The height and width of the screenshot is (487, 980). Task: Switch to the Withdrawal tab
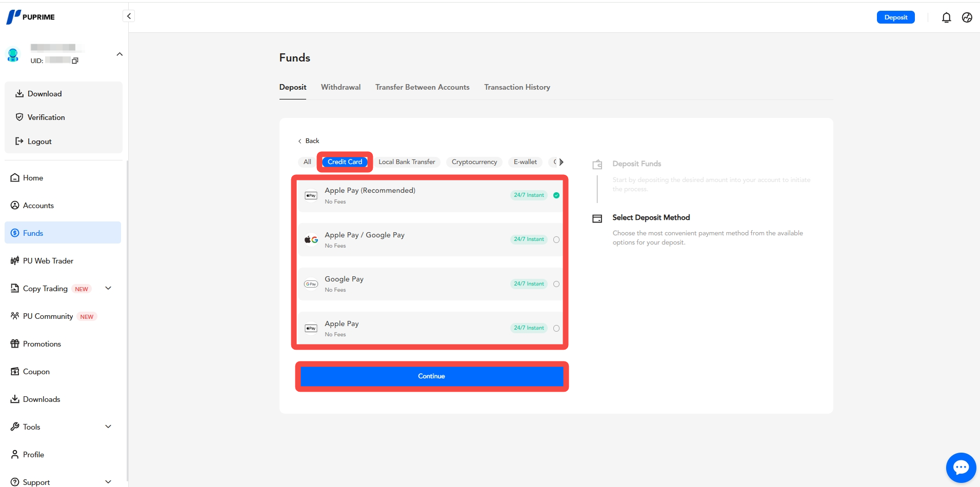pyautogui.click(x=341, y=87)
